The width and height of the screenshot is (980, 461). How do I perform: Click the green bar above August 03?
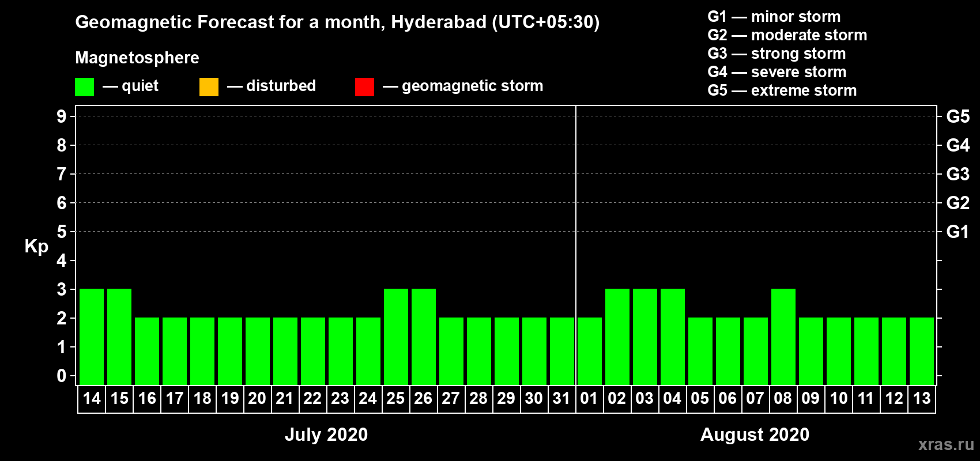click(645, 337)
